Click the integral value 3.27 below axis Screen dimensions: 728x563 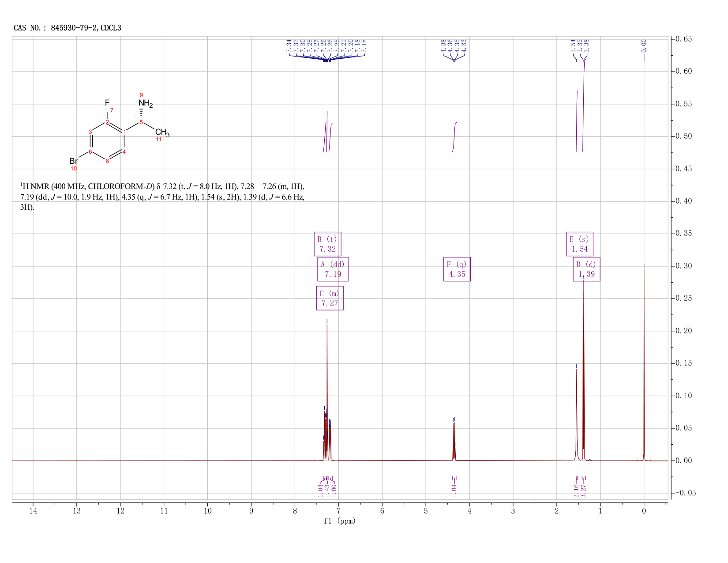584,491
